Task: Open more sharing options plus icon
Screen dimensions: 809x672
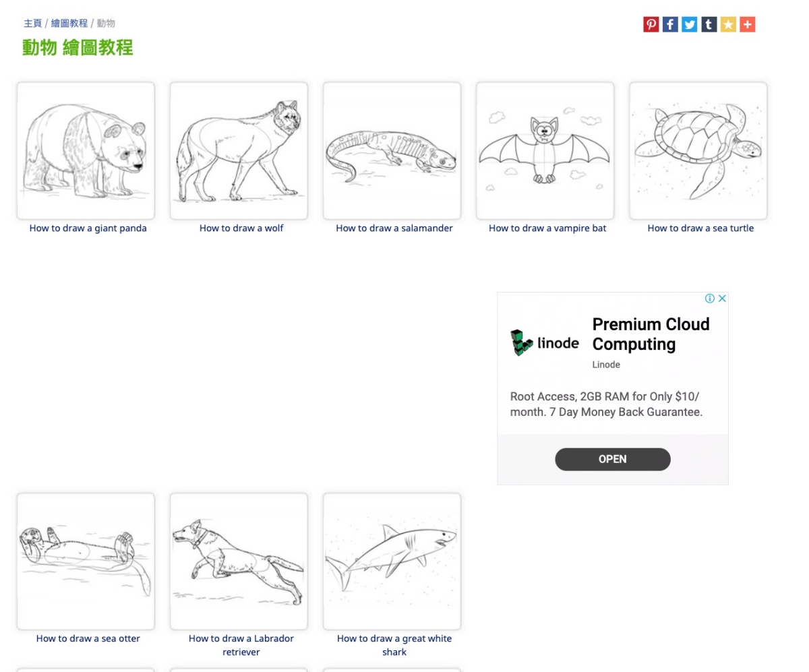Action: click(x=747, y=25)
